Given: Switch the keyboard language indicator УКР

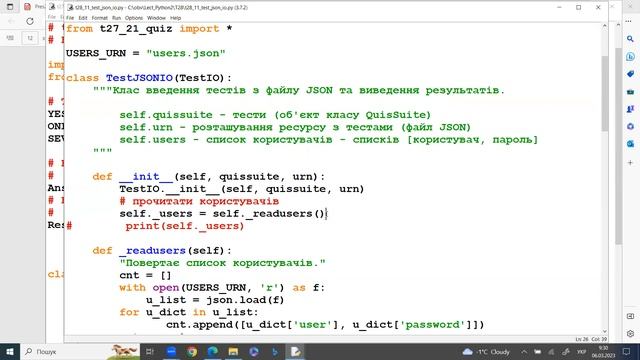Looking at the screenshot, I should pos(582,351).
